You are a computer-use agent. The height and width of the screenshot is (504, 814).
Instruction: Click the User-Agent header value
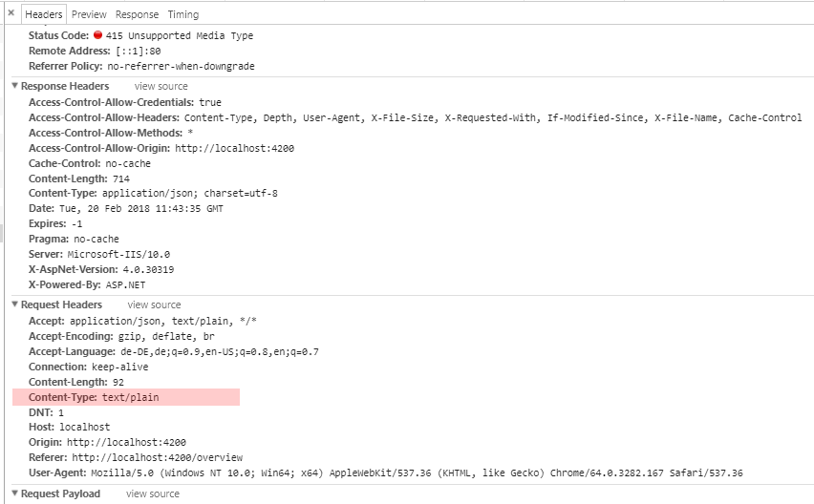(x=417, y=473)
